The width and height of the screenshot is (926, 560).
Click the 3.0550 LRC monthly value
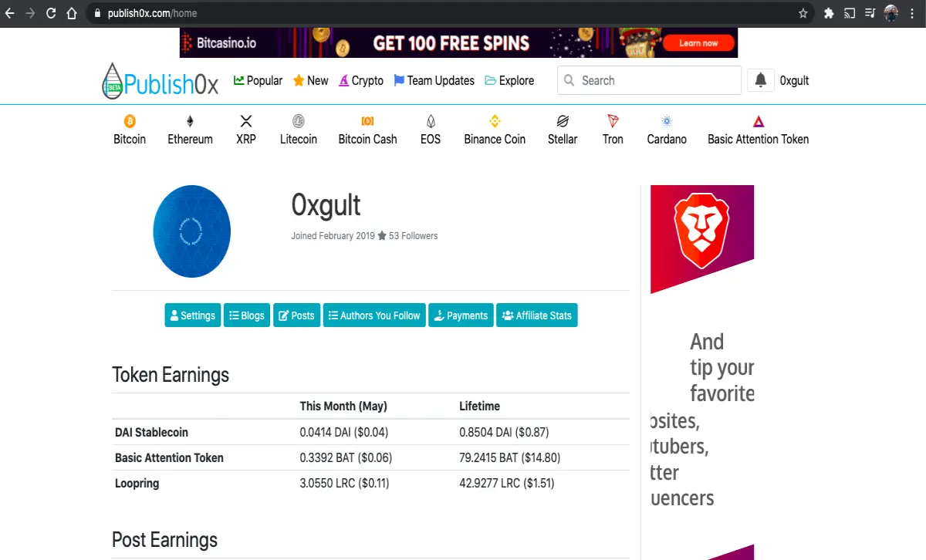pos(346,484)
